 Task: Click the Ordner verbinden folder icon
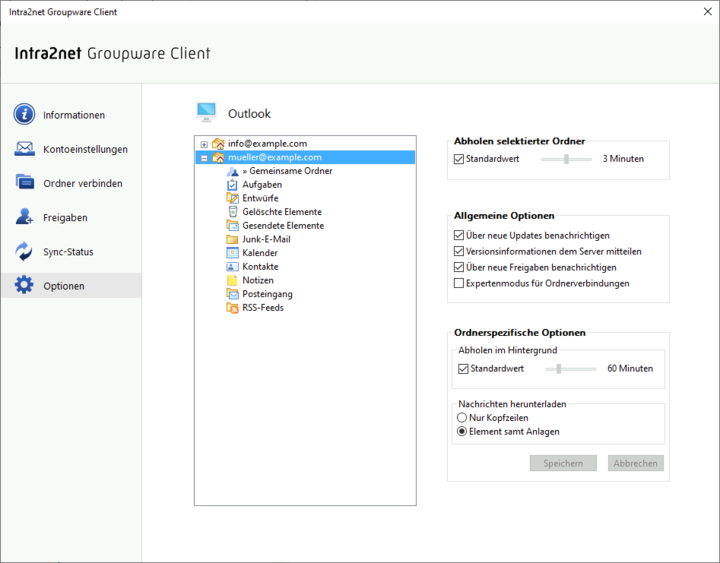24,182
